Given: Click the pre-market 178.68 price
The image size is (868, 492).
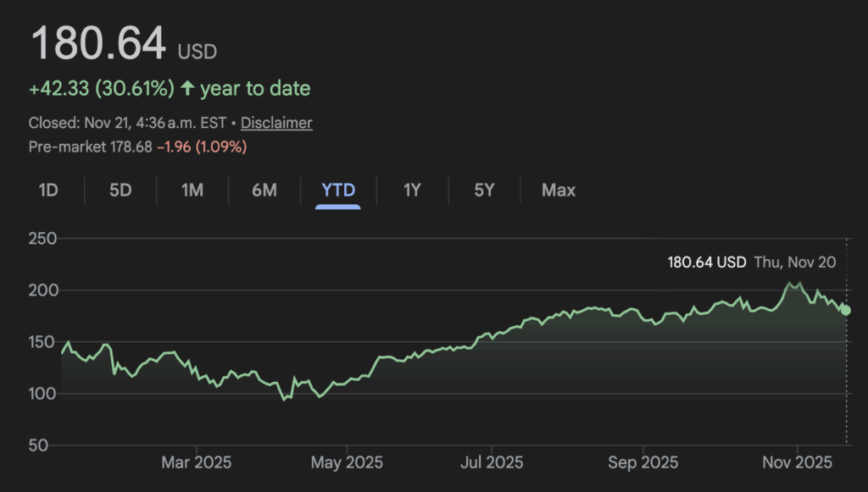Looking at the screenshot, I should click(x=131, y=146).
